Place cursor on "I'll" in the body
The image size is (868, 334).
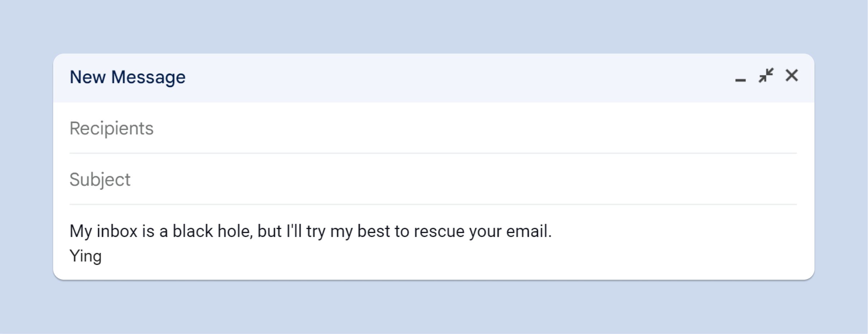294,231
